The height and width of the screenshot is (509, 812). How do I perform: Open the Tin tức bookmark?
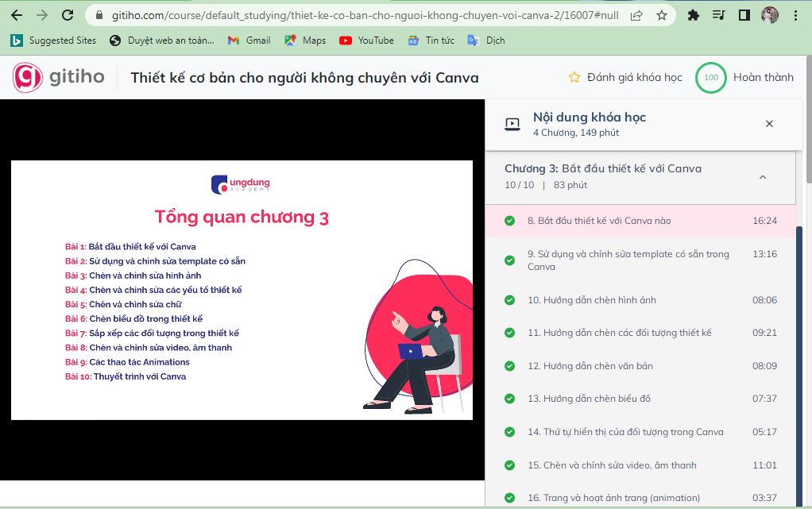431,40
